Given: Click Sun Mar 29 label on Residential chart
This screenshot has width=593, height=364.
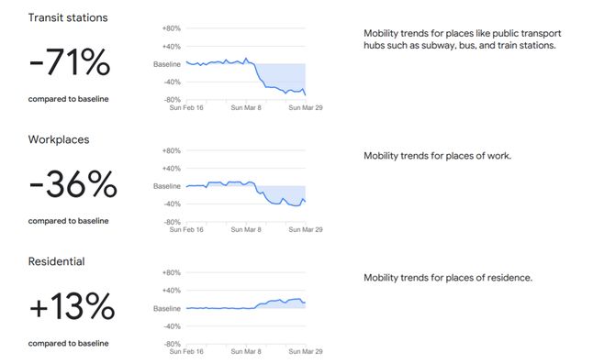Looking at the screenshot, I should click(x=306, y=351).
